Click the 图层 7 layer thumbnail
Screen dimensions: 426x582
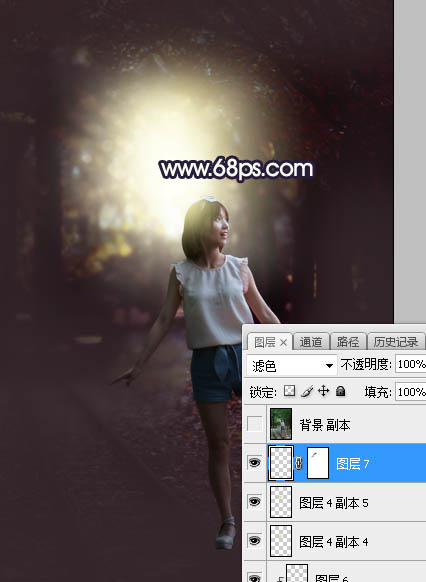[x=281, y=463]
